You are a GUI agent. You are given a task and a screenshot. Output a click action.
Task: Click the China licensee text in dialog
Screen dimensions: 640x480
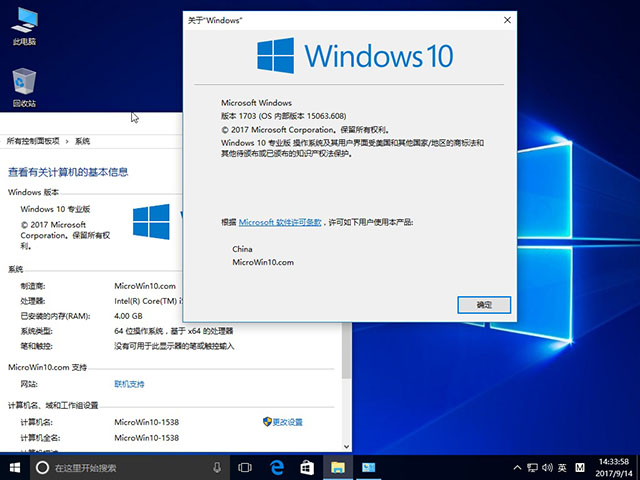click(242, 249)
